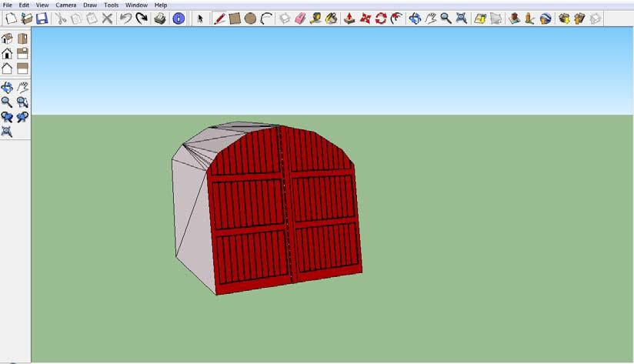Open Model Info with the blue i icon
The width and height of the screenshot is (634, 364).
click(x=179, y=18)
